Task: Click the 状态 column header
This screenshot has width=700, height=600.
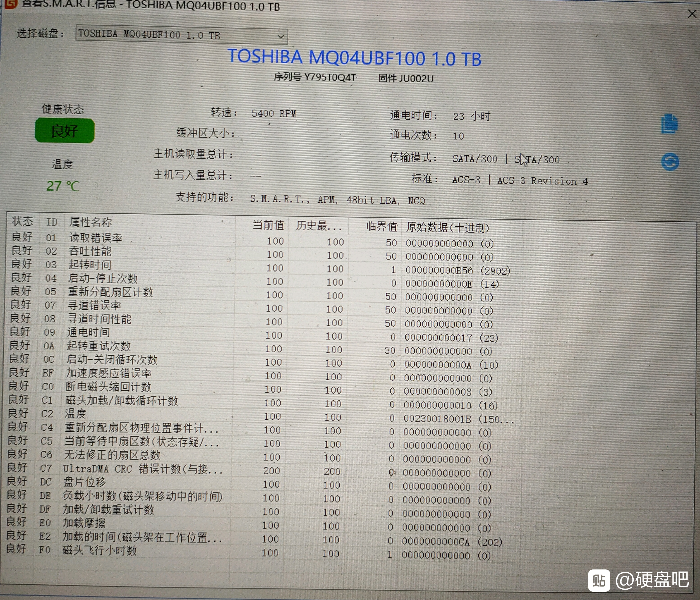Action: click(22, 221)
